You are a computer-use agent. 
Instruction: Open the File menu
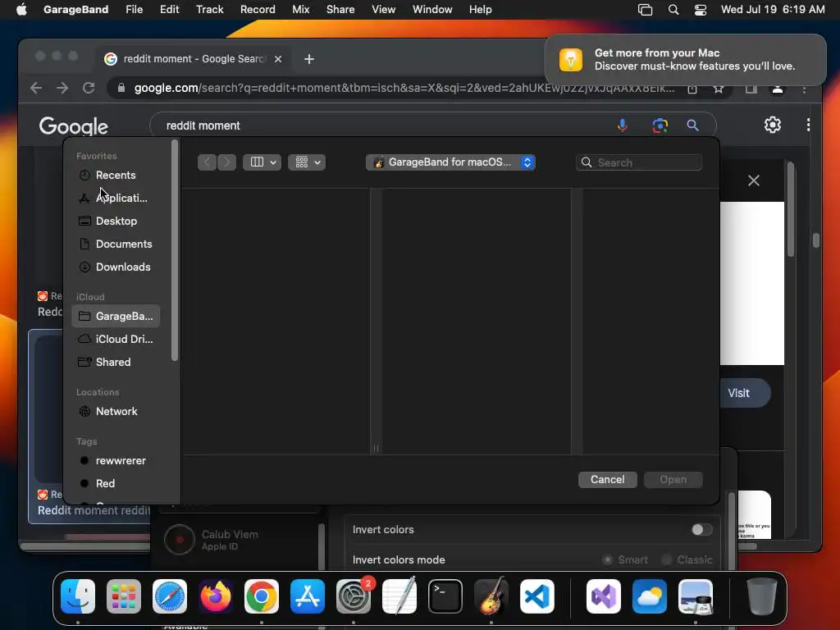pos(134,10)
